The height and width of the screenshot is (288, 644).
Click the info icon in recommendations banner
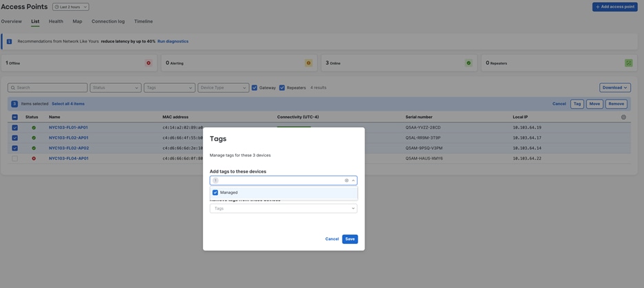click(9, 41)
